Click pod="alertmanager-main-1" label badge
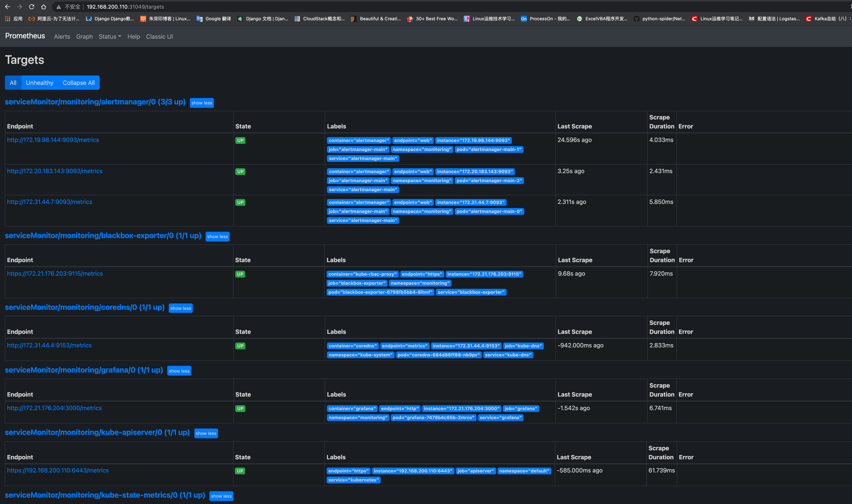 [x=489, y=149]
